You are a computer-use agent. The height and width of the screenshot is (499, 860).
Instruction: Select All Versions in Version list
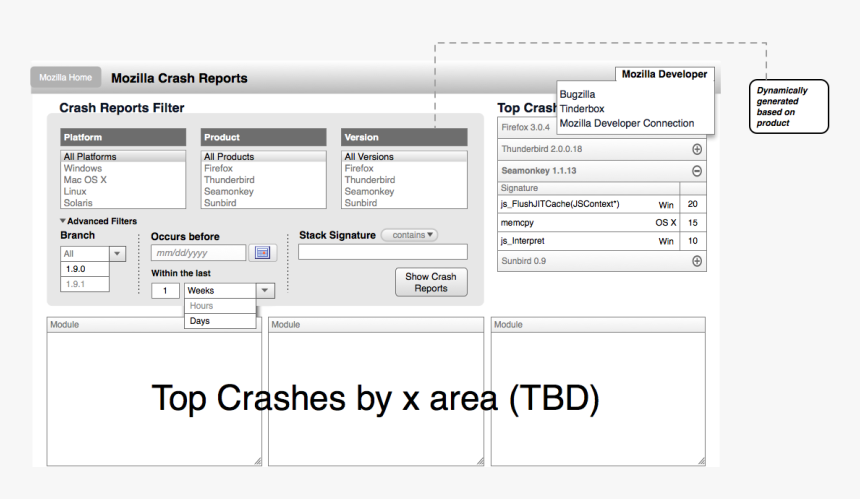[x=404, y=156]
